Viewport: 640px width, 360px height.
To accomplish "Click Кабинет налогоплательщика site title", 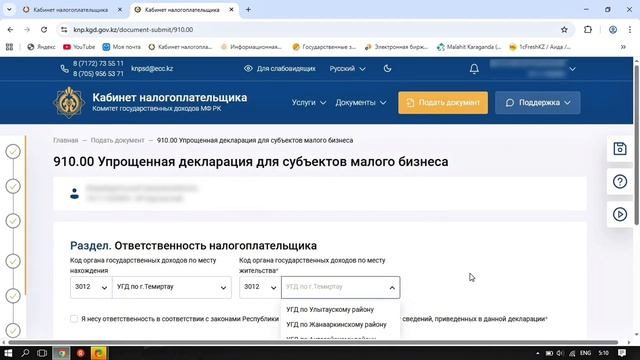I will [169, 98].
